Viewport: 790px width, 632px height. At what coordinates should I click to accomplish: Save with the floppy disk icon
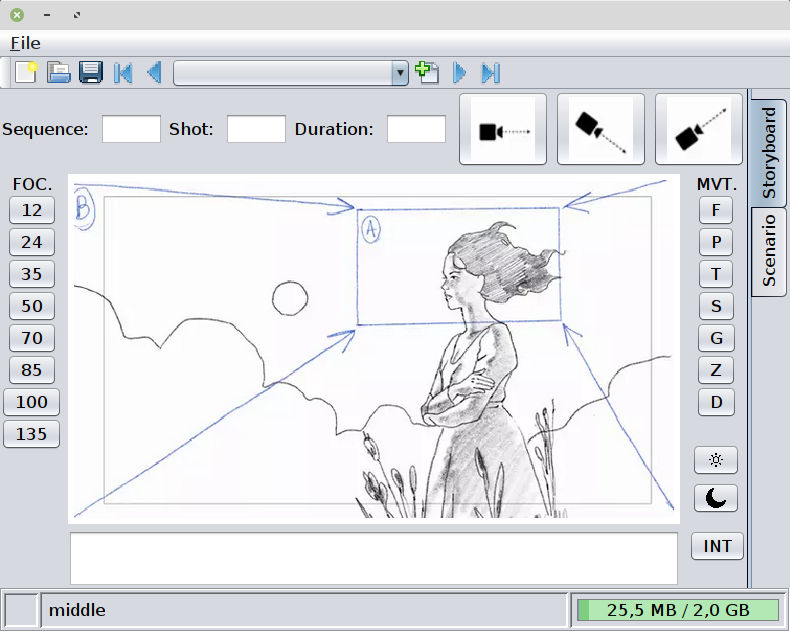pyautogui.click(x=91, y=73)
